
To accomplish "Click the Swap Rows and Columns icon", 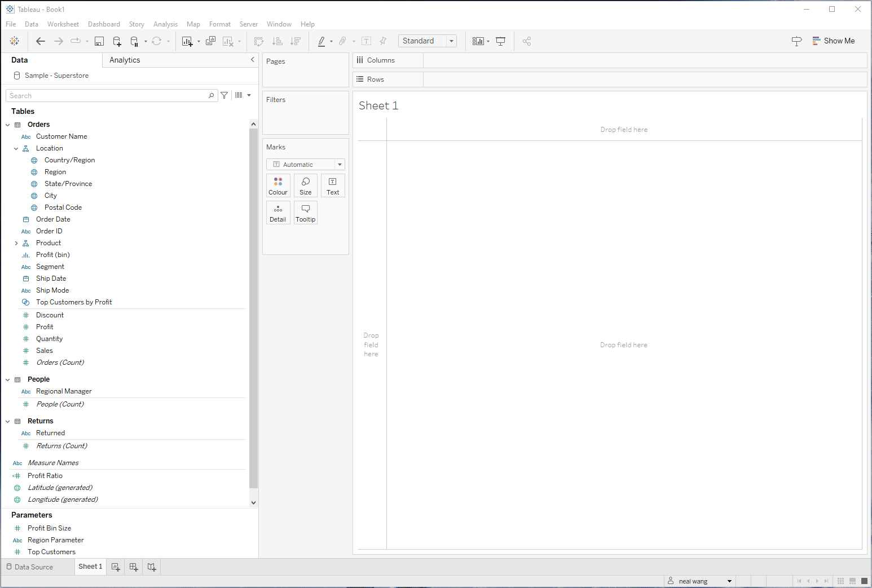I will [x=259, y=41].
